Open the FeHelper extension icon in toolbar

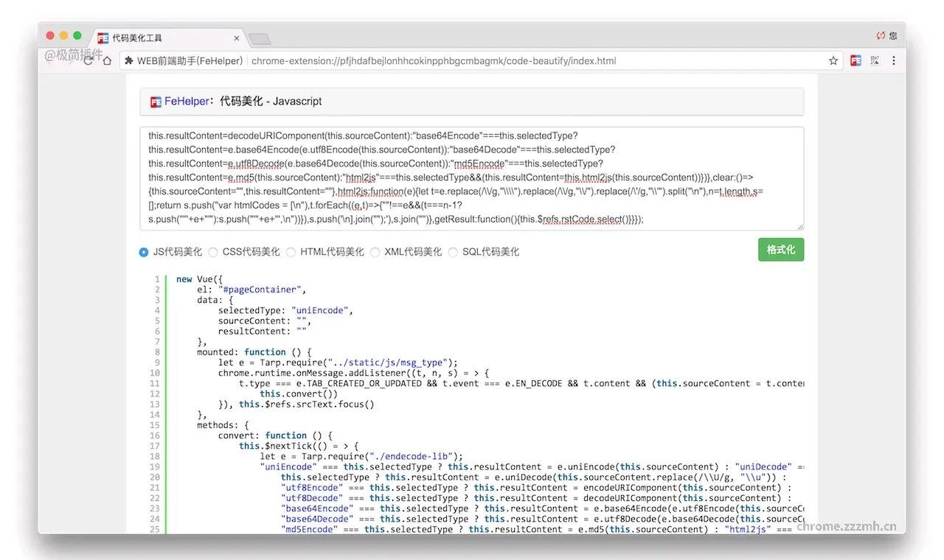coord(855,60)
